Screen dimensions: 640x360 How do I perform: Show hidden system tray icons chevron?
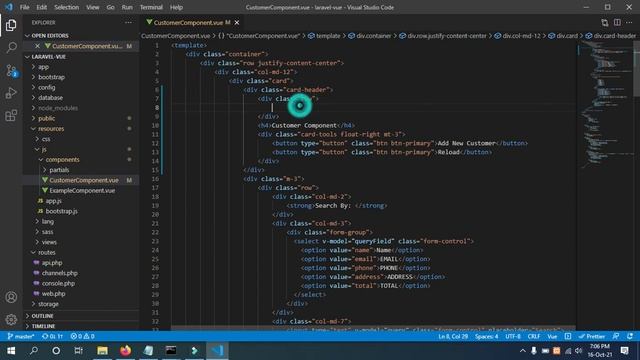[522, 351]
